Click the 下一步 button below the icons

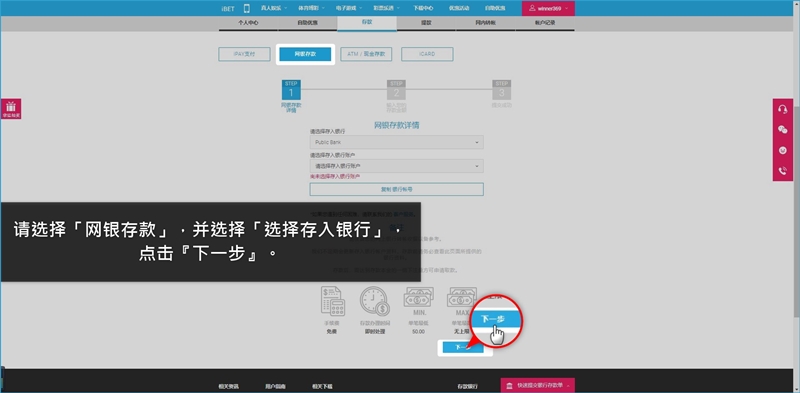coord(463,348)
